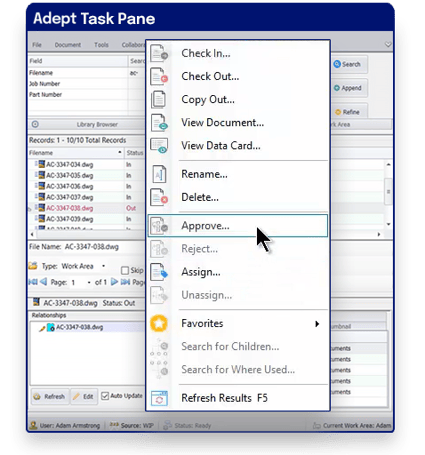This screenshot has width=425, height=455.
Task: Click the Favorites star icon
Action: pos(159,323)
